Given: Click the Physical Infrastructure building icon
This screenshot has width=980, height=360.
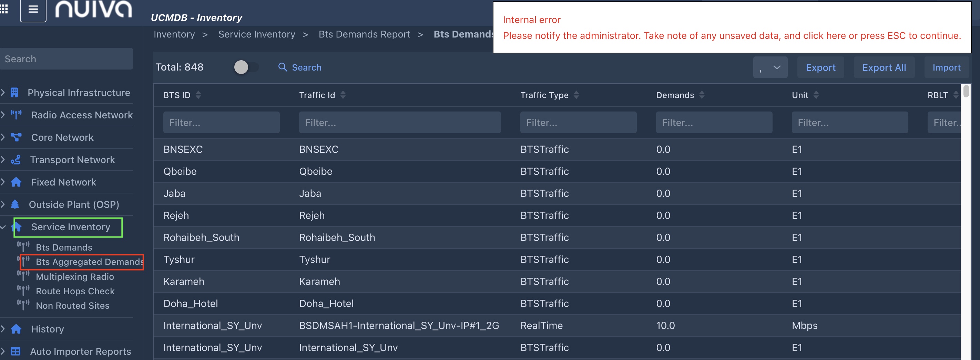Looking at the screenshot, I should pos(14,93).
